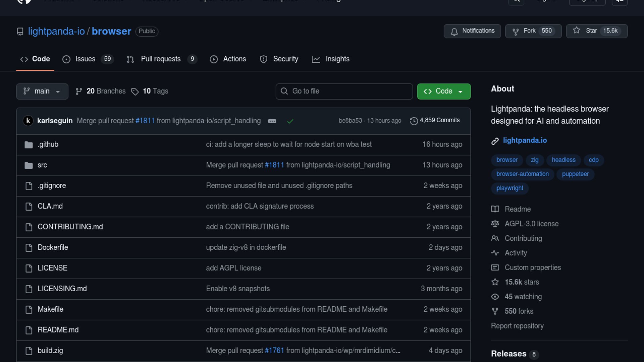Click the Dockerfile file icon

pyautogui.click(x=29, y=248)
